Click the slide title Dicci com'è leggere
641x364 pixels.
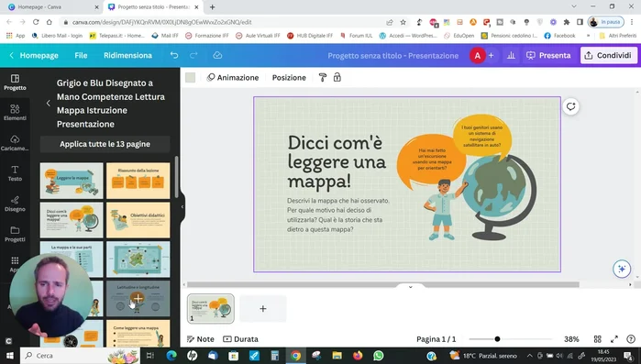[x=337, y=161]
